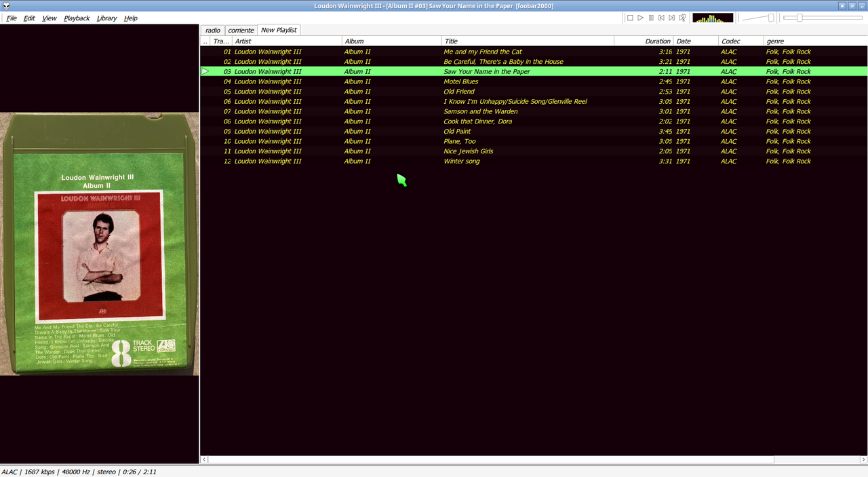
Task: Open the View menu
Action: pyautogui.click(x=50, y=18)
